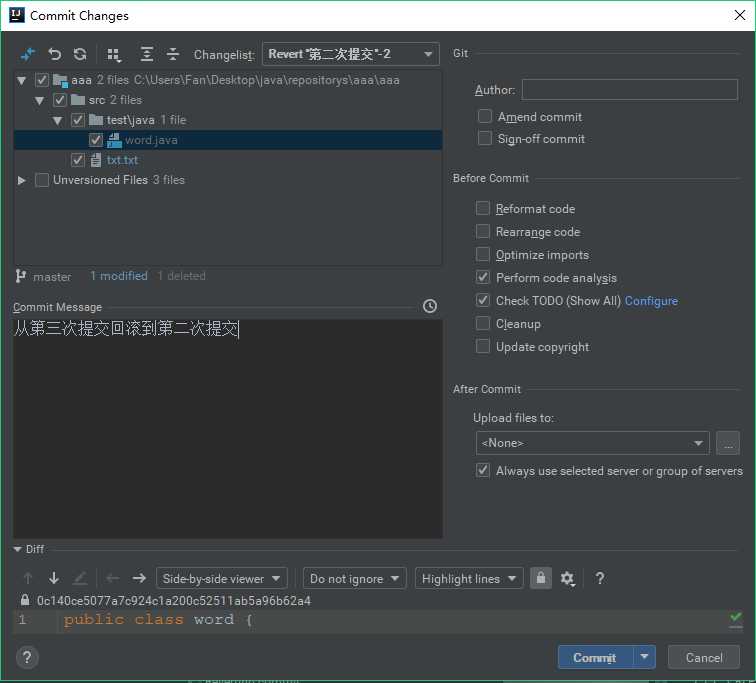The height and width of the screenshot is (683, 756).
Task: Open commit message history clock icon
Action: click(x=430, y=306)
